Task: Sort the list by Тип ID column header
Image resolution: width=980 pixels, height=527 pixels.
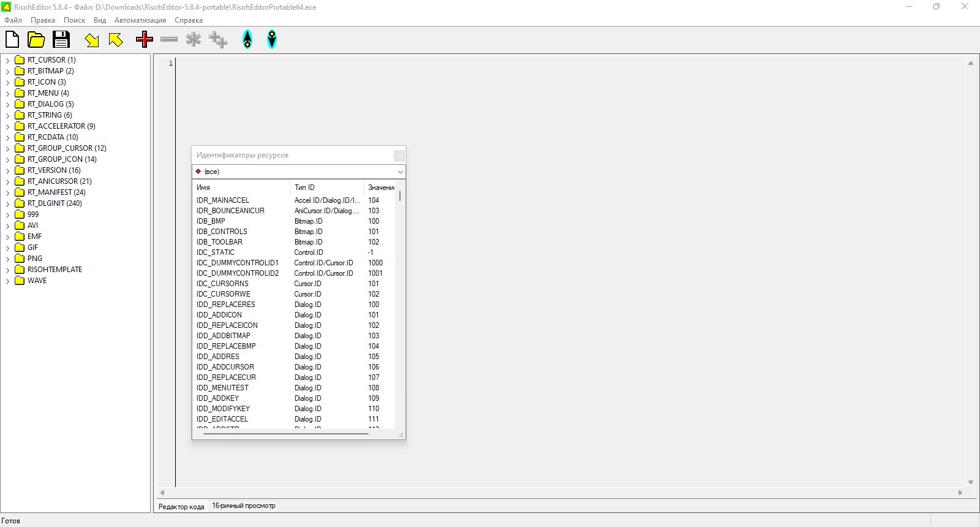Action: click(326, 188)
